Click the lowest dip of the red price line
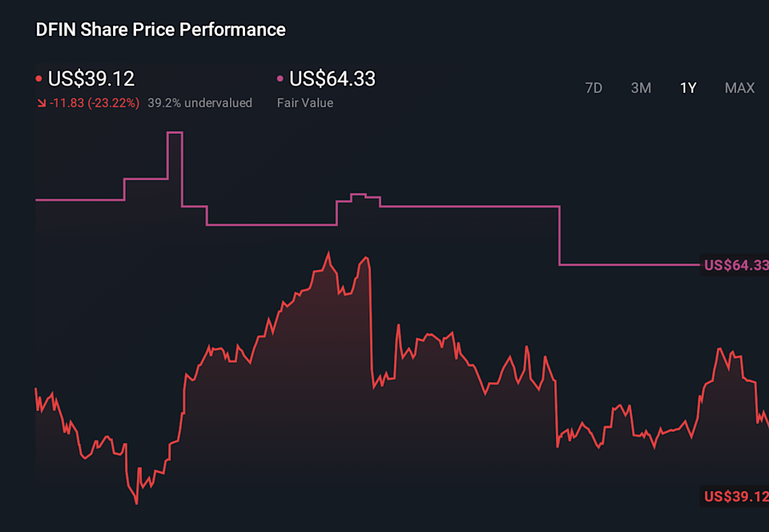The width and height of the screenshot is (769, 532). pyautogui.click(x=136, y=503)
